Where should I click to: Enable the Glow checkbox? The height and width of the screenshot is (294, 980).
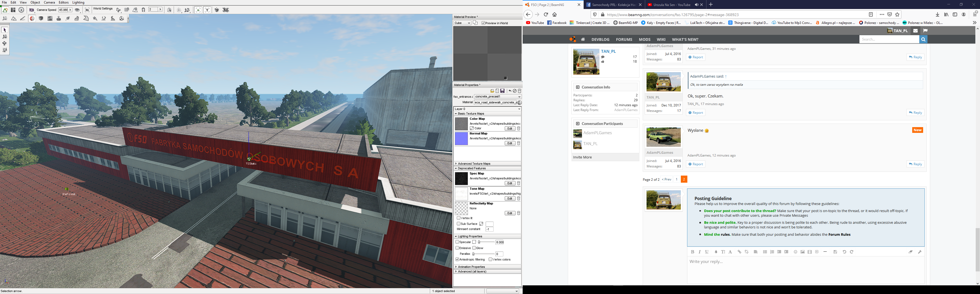[x=474, y=248]
